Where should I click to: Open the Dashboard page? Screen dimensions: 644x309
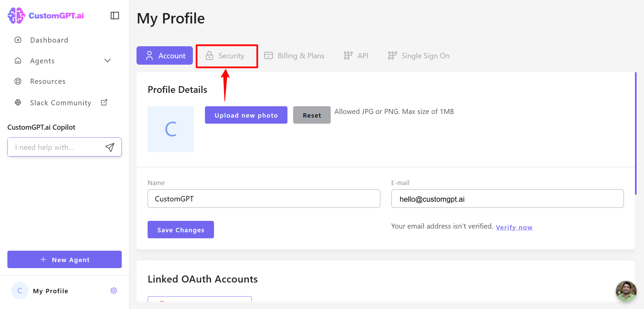49,40
